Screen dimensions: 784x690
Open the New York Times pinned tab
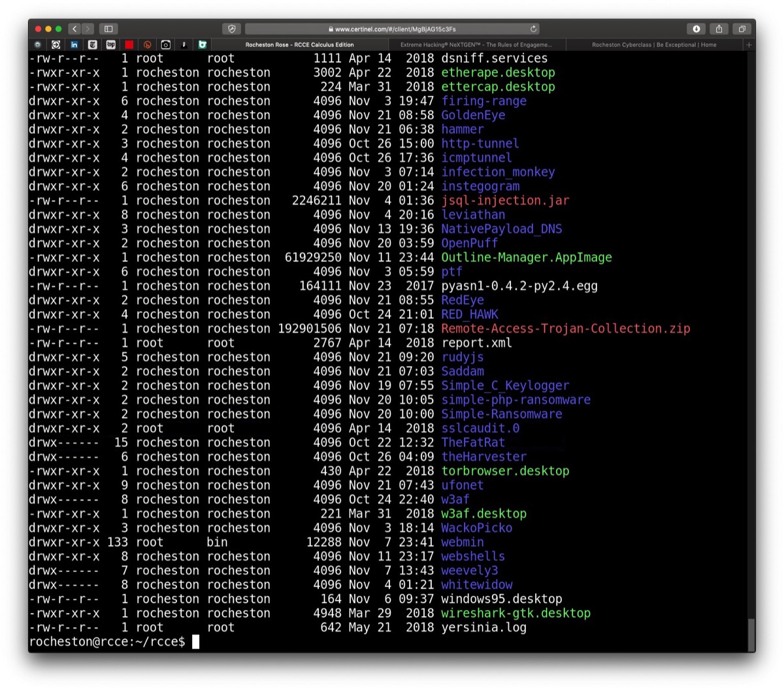point(93,44)
